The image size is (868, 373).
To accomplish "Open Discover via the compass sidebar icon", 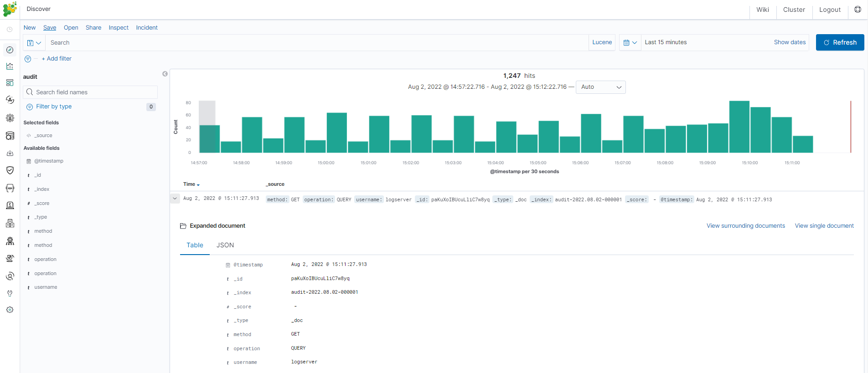I will (x=10, y=50).
